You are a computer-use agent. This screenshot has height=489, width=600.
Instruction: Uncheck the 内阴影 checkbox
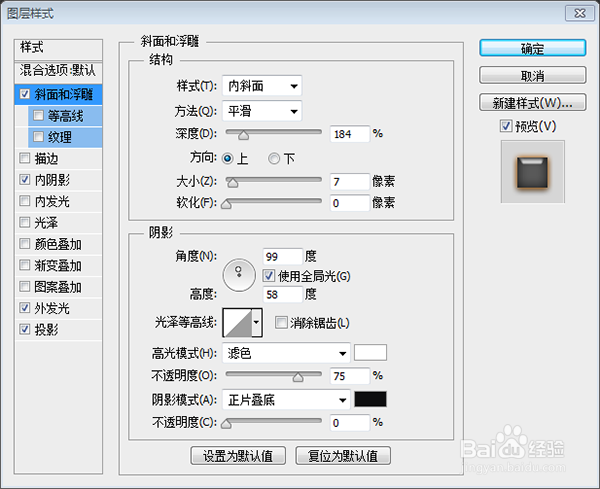(x=25, y=179)
